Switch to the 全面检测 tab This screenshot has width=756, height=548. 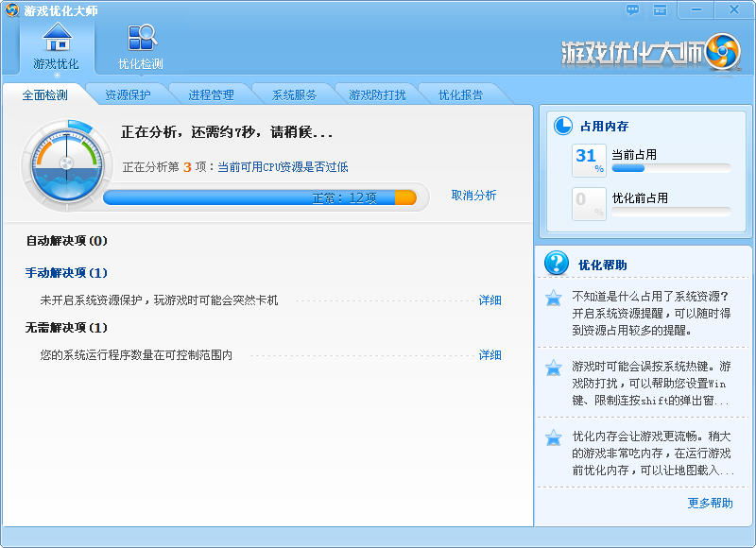44,94
